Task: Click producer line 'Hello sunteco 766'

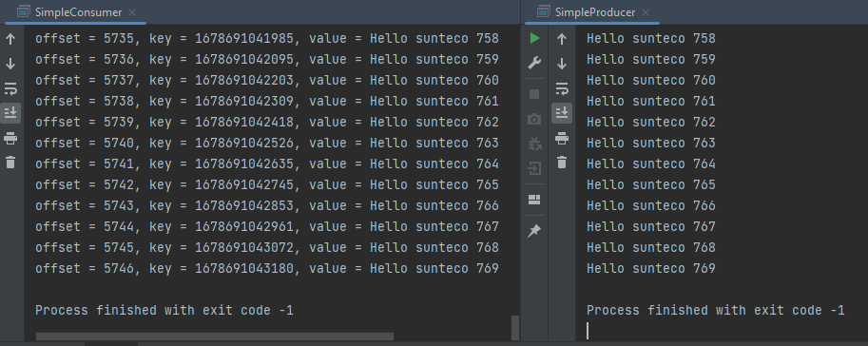Action: click(x=651, y=205)
